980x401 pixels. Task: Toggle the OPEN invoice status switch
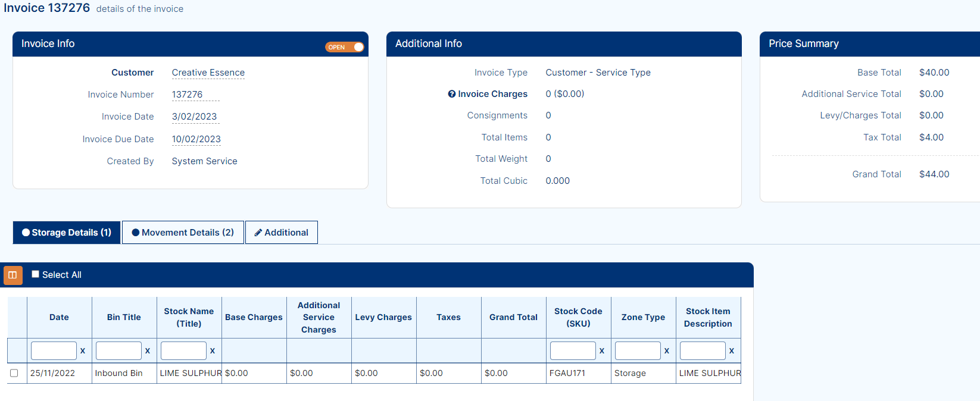345,47
